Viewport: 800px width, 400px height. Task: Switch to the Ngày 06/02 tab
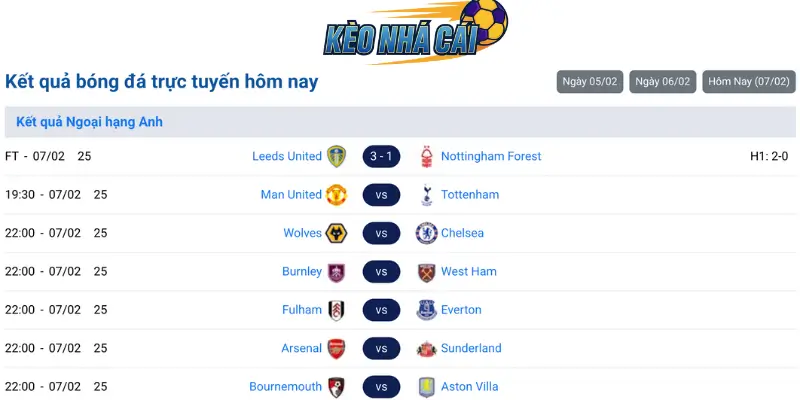[663, 82]
